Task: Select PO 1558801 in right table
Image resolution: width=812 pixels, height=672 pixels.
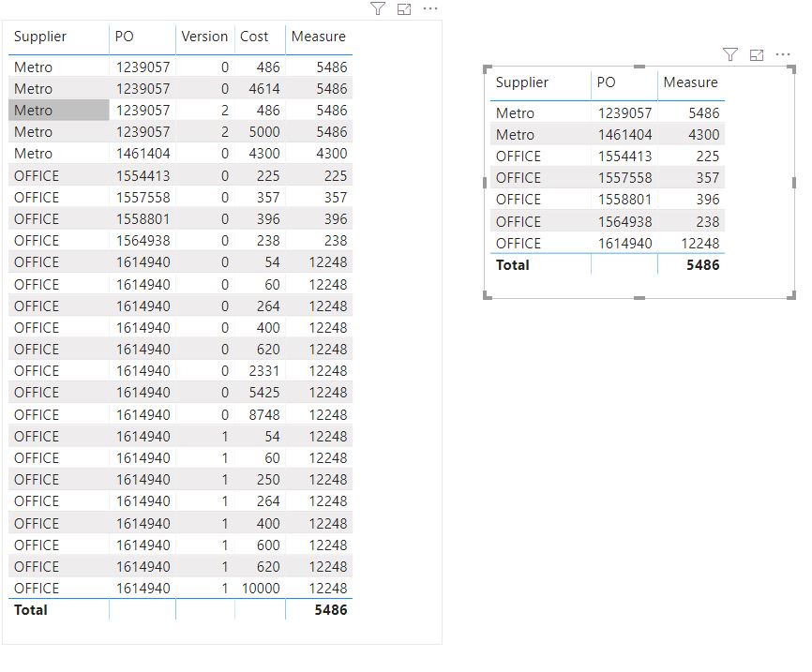Action: pos(625,200)
